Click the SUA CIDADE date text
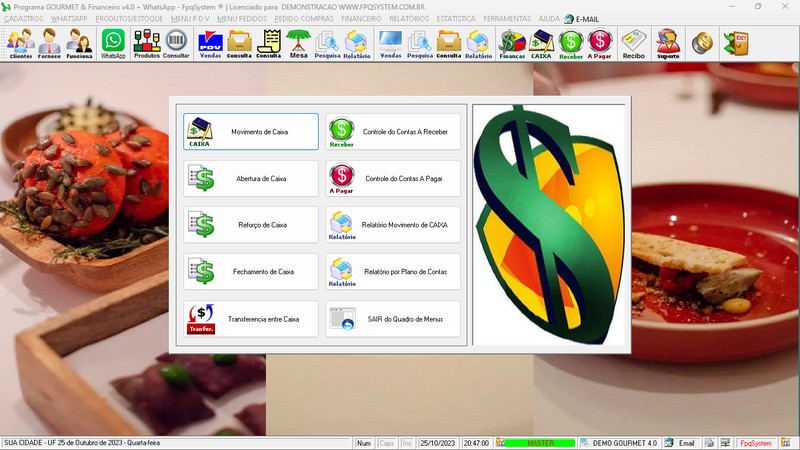The height and width of the screenshot is (450, 800). (x=82, y=443)
